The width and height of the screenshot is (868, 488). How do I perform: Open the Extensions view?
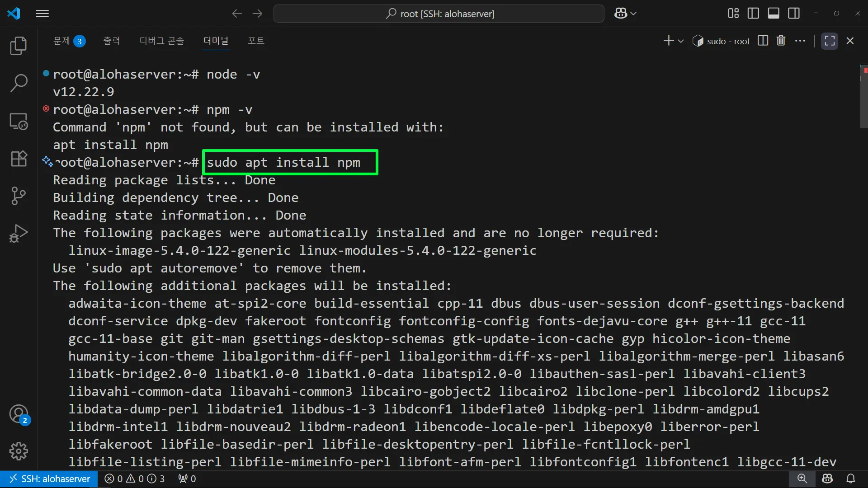[19, 159]
